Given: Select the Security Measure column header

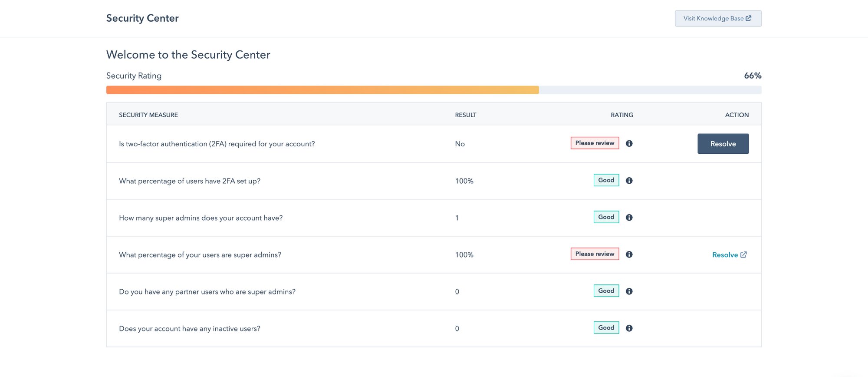Looking at the screenshot, I should pyautogui.click(x=148, y=115).
